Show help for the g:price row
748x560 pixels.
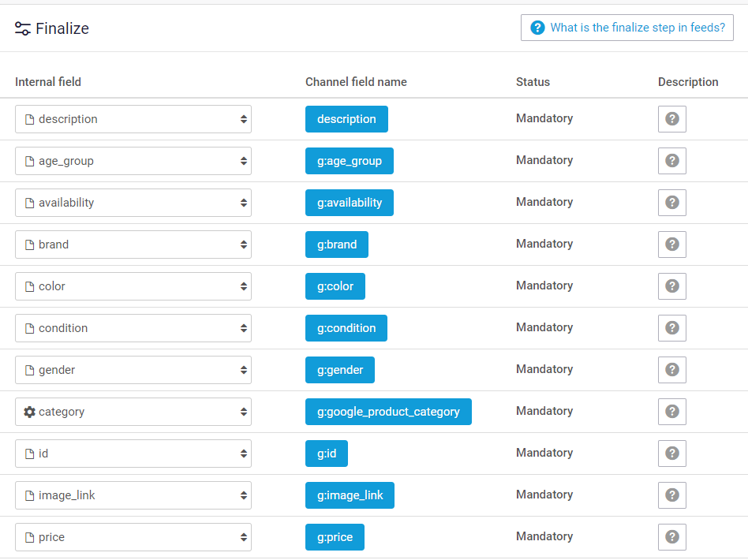671,537
